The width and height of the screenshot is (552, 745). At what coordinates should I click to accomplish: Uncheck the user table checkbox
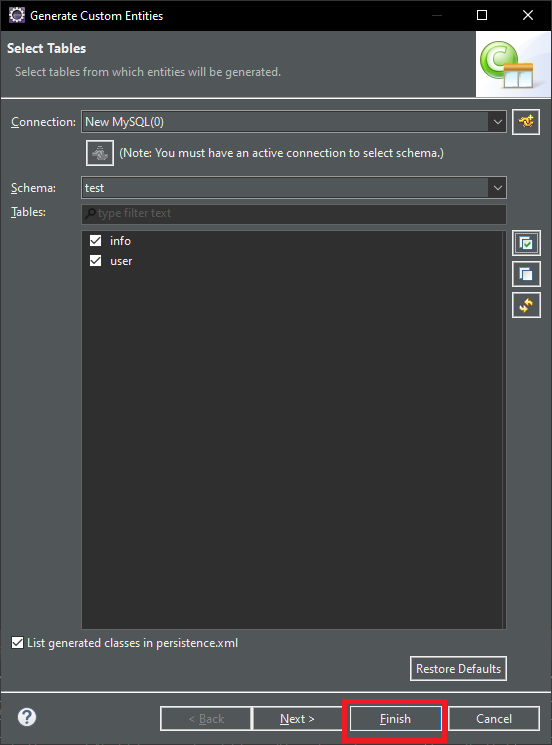(x=95, y=260)
